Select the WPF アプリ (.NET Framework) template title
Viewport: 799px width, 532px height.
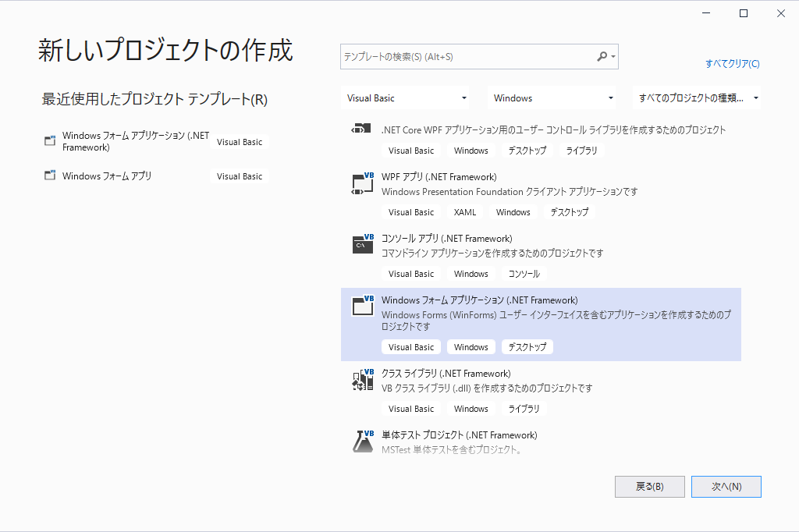pyautogui.click(x=439, y=177)
